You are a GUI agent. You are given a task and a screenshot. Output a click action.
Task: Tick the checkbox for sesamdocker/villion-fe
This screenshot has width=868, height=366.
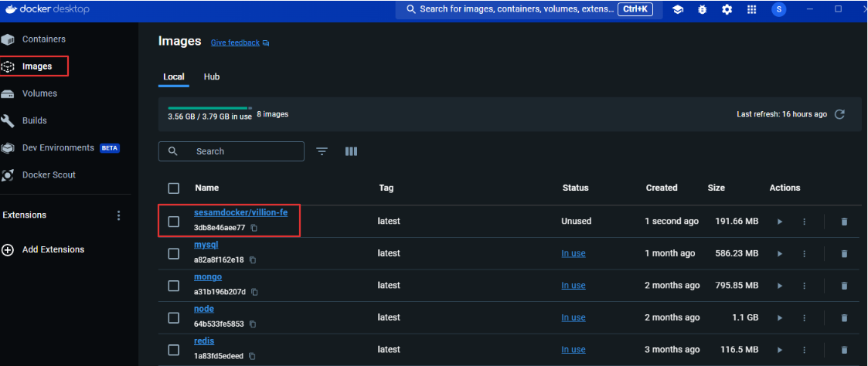(x=174, y=221)
